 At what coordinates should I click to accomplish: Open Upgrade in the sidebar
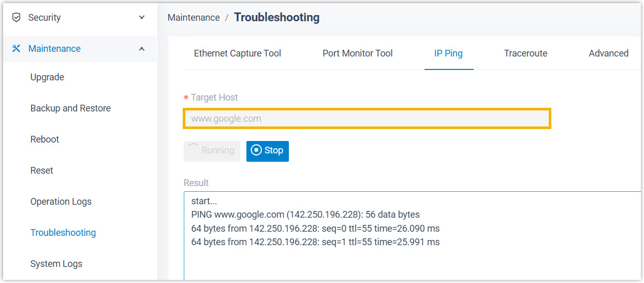(x=47, y=77)
